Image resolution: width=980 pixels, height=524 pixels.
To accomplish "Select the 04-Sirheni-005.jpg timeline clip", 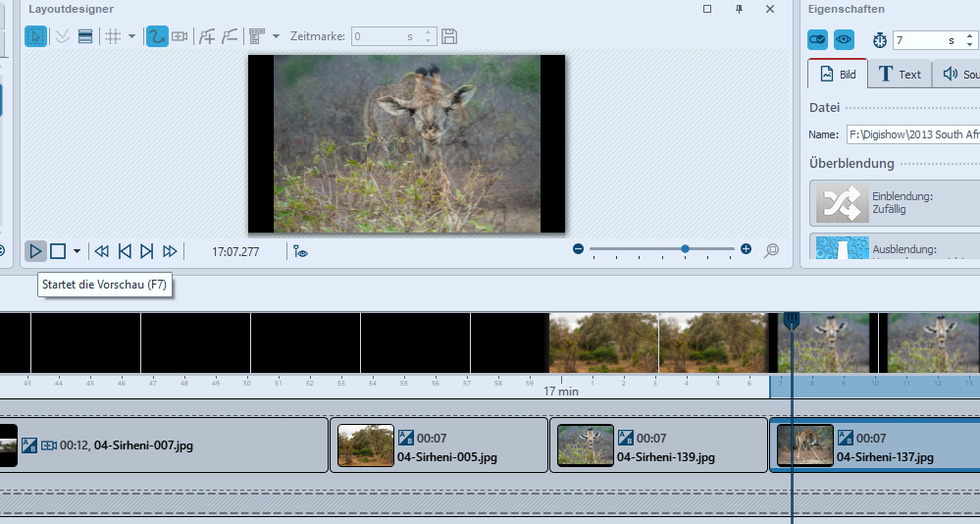I will tap(438, 445).
